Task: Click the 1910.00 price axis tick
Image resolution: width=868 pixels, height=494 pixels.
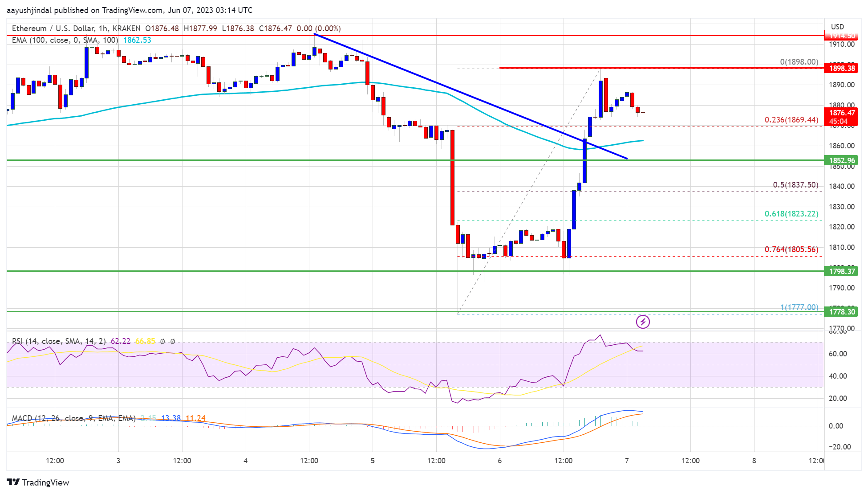Action: coord(841,44)
